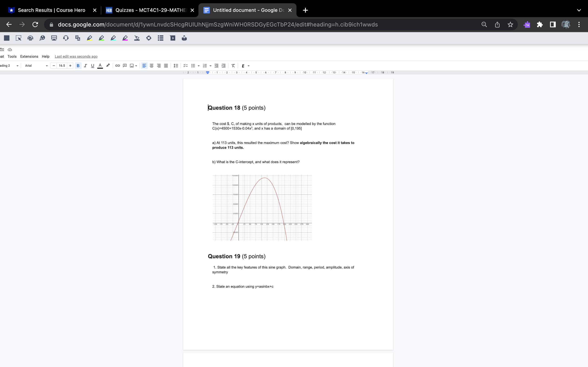Select the pink highlighter tool
The width and height of the screenshot is (588, 367).
click(x=125, y=38)
